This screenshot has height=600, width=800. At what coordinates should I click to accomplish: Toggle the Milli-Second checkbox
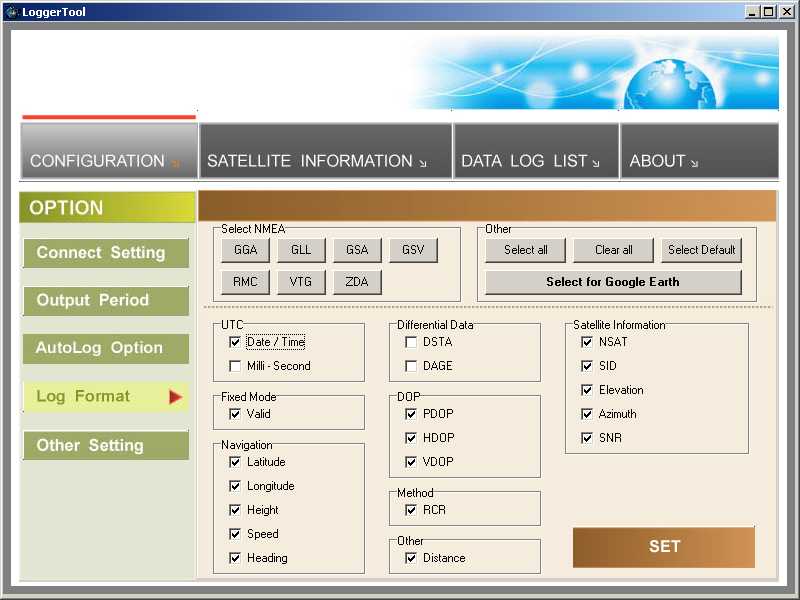(x=235, y=366)
